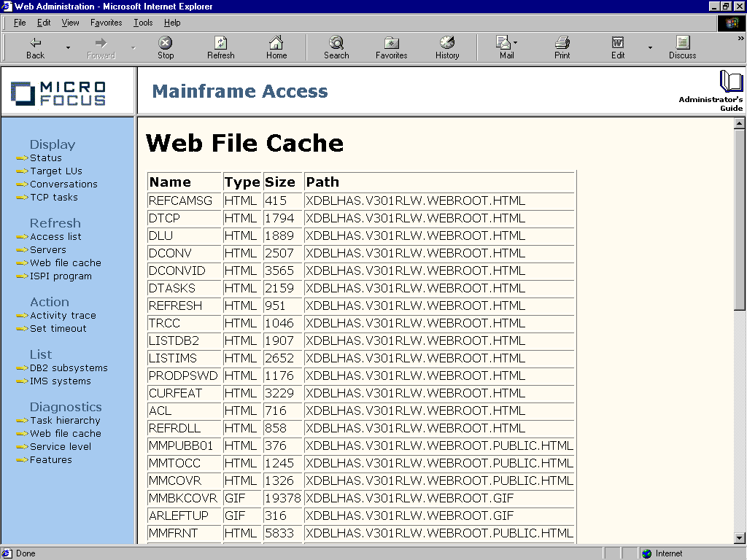Open the Mail menu
Screen dimensions: 747x560
(x=504, y=47)
